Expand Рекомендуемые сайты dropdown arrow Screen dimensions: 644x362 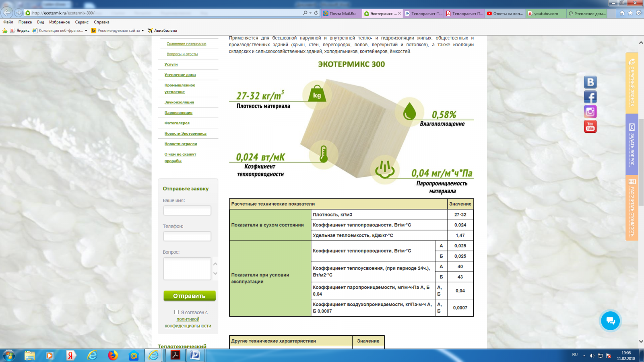click(142, 31)
